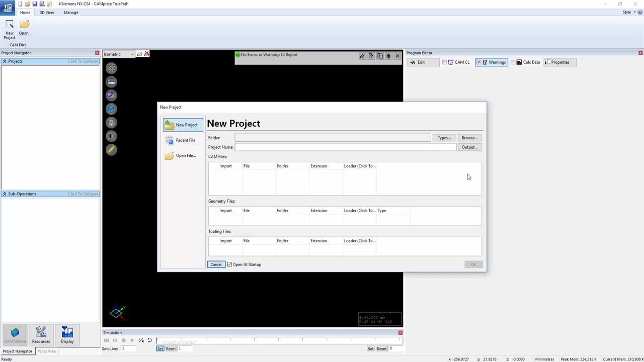Switch to the 3D View ribbon tab
The image size is (644, 362).
pyautogui.click(x=47, y=13)
